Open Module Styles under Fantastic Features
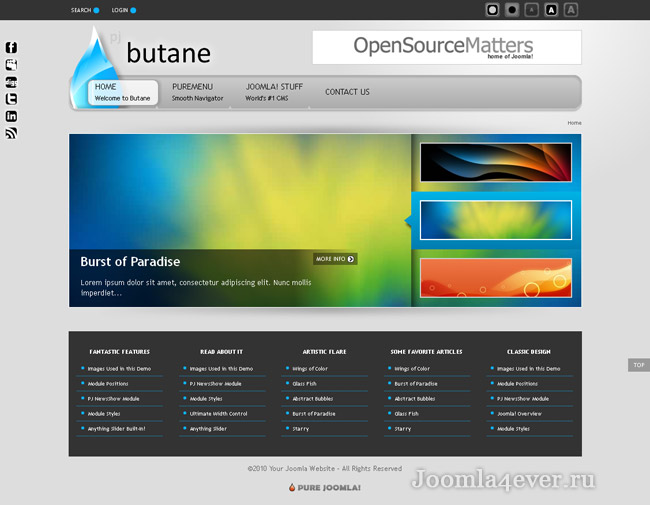This screenshot has height=505, width=650. click(104, 413)
